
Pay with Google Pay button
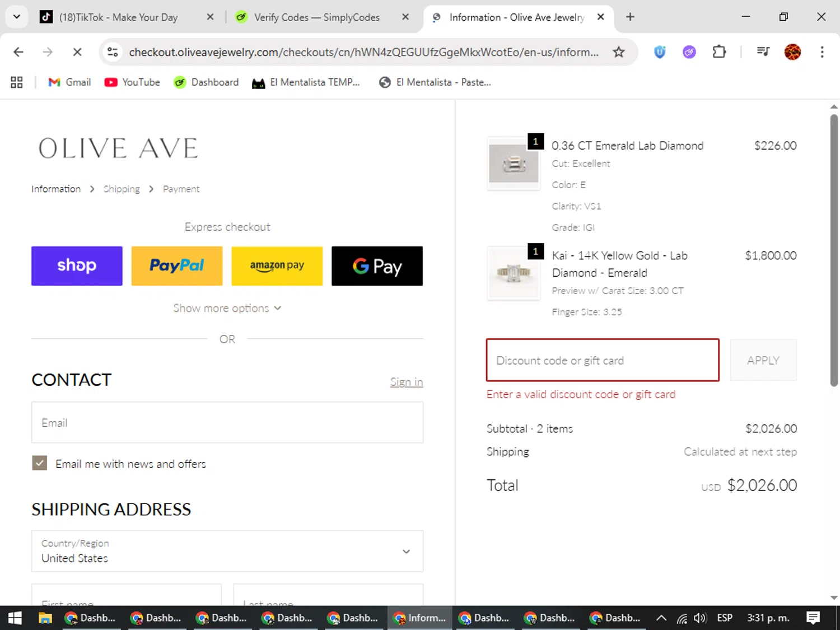[x=377, y=266]
